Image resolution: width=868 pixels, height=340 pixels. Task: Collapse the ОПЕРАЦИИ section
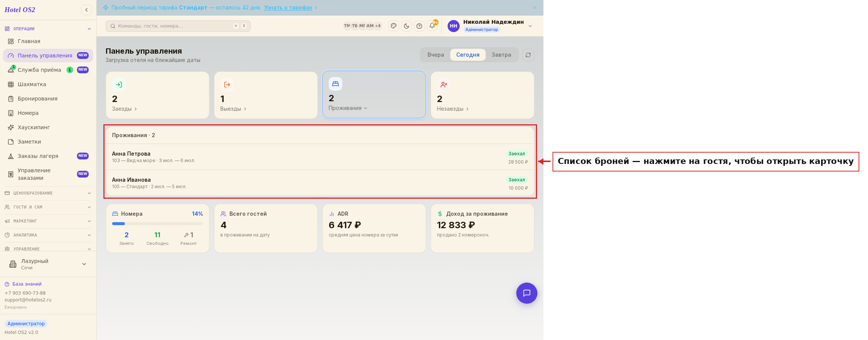tap(48, 29)
